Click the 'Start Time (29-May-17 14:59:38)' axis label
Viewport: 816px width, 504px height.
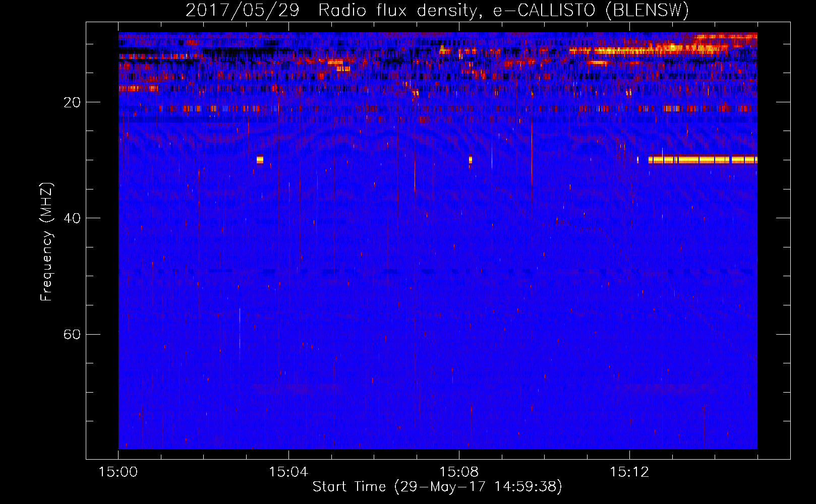click(x=437, y=487)
